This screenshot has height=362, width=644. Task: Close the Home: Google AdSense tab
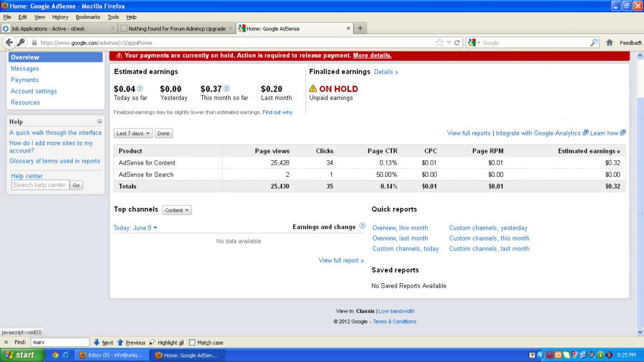[x=348, y=28]
